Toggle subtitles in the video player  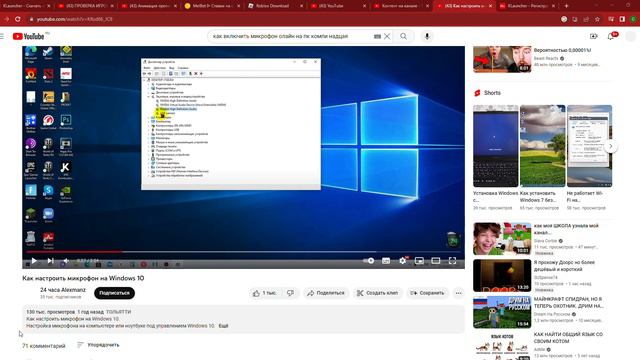coord(386,260)
